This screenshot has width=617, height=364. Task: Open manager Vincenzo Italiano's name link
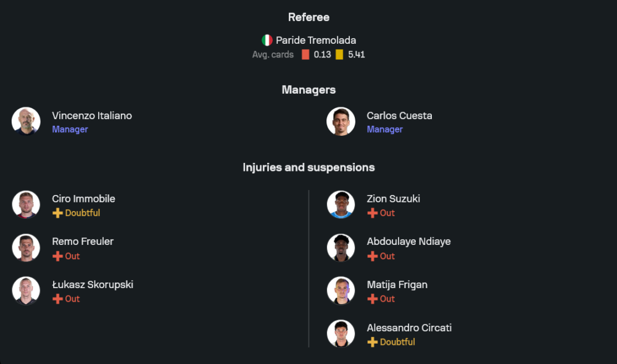coord(92,115)
